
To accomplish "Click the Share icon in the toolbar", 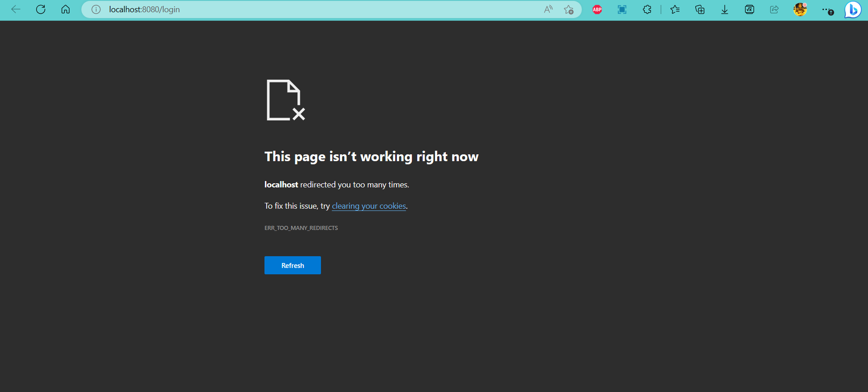I will 774,10.
